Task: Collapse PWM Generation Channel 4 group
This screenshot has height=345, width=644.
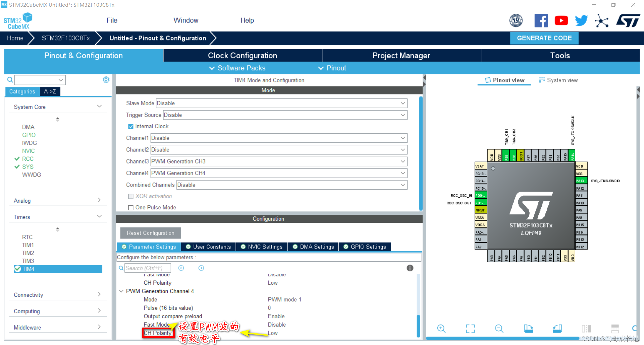Action: 121,291
